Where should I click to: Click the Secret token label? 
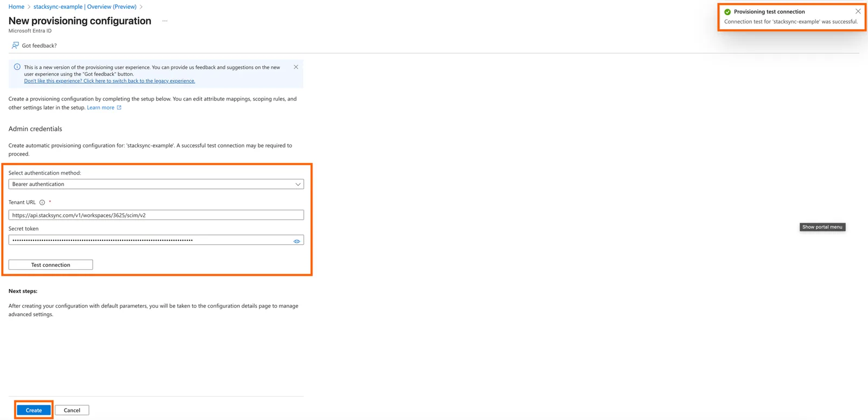(23, 228)
